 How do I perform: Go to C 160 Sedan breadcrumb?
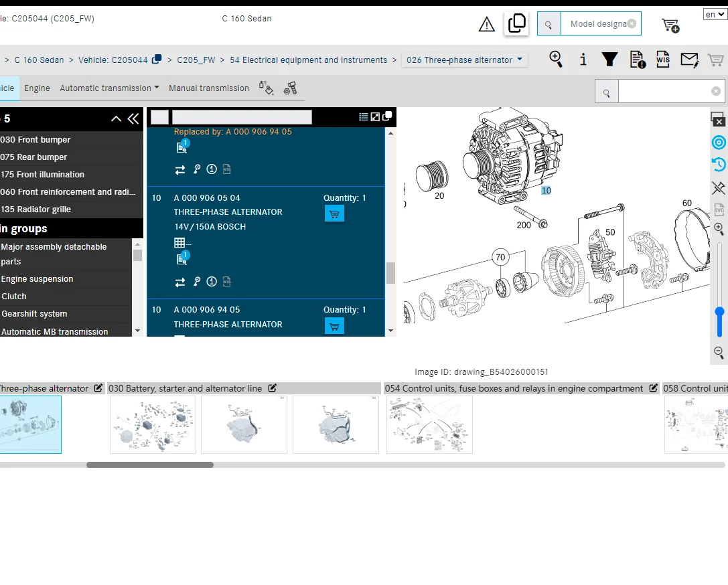tap(39, 60)
